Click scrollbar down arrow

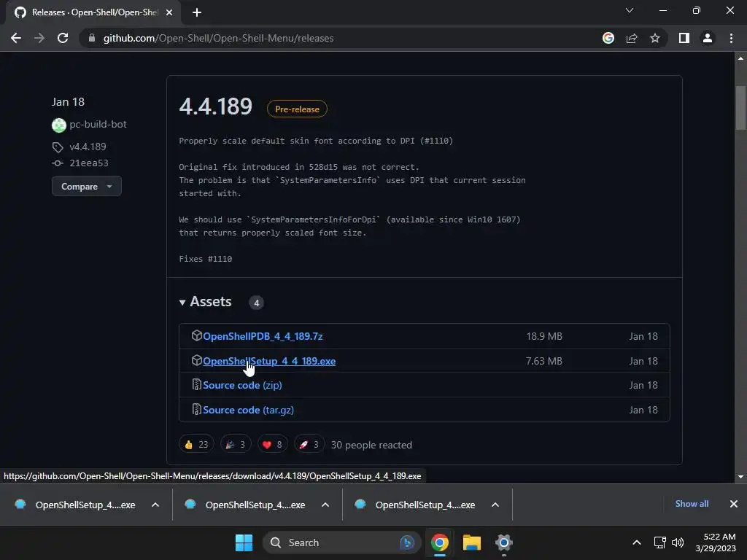pyautogui.click(x=740, y=477)
